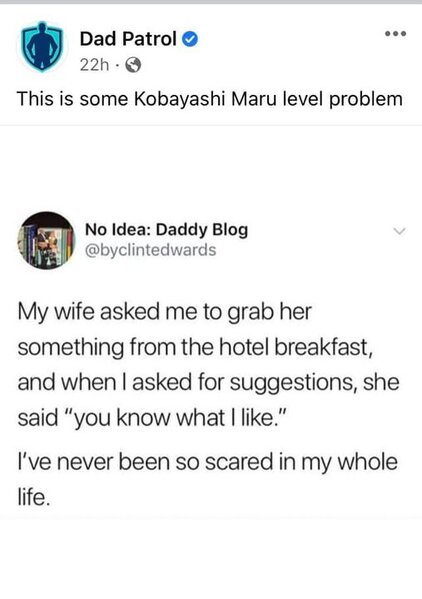The width and height of the screenshot is (422, 599).
Task: Click the blank area below the tweet text
Action: [211, 558]
